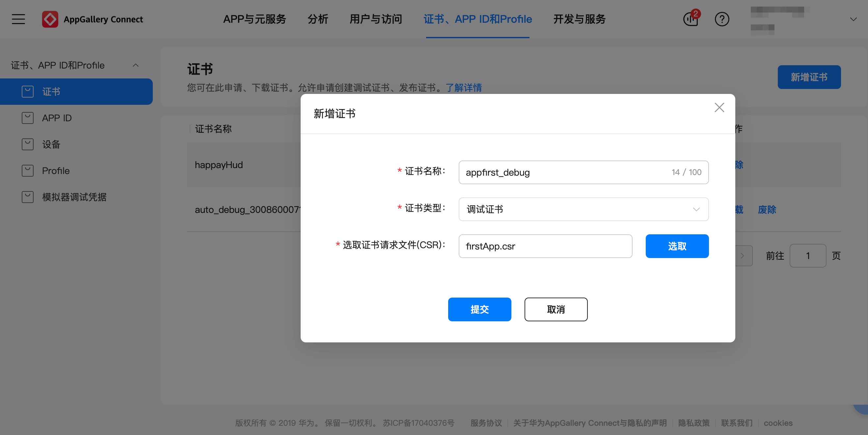This screenshot has height=435, width=868.
Task: Switch to the 分析 navigation tab
Action: [317, 19]
